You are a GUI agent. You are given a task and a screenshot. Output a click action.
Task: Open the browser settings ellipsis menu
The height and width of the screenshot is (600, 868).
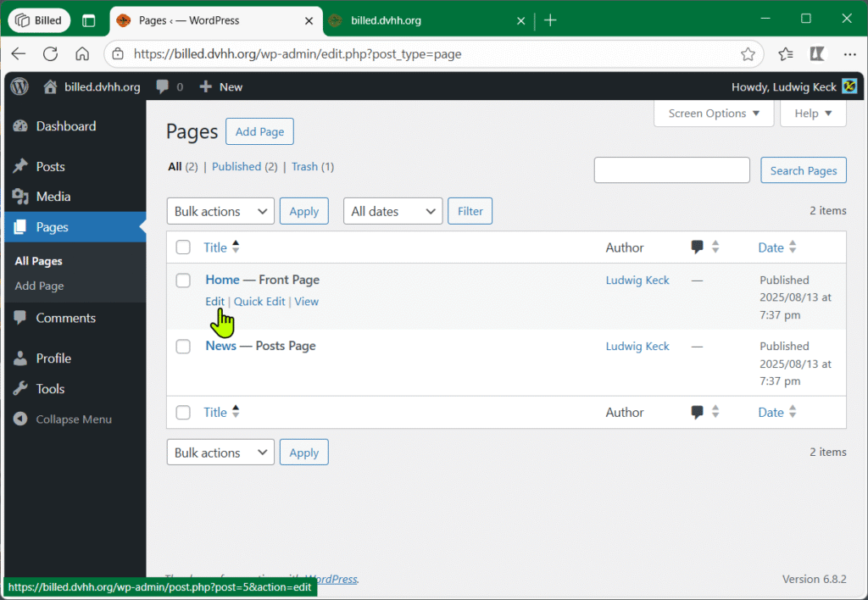point(849,54)
